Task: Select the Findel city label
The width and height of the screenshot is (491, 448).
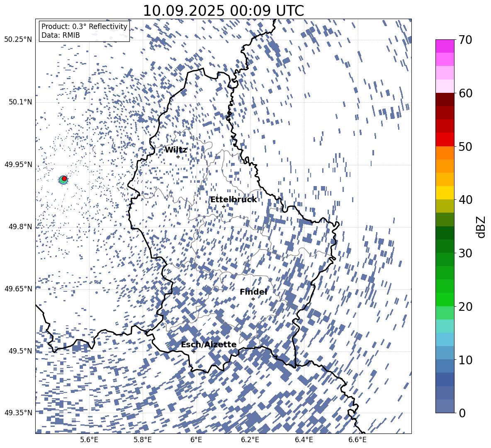Action: coord(253,292)
